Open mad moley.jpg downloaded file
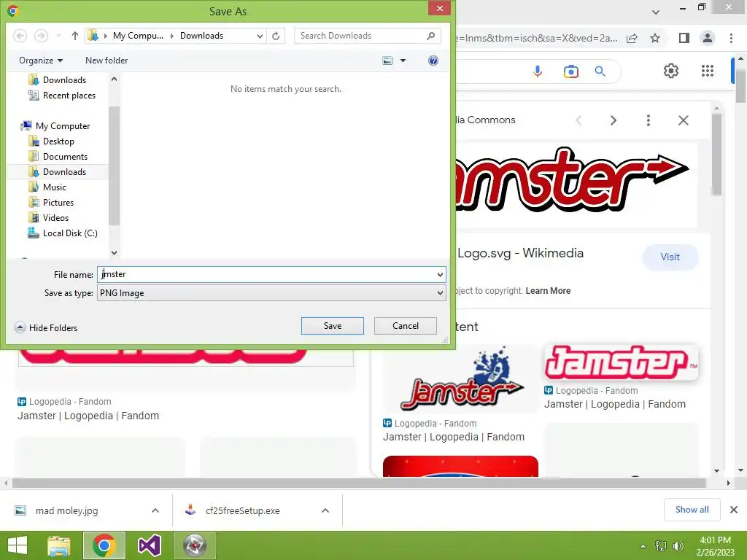The width and height of the screenshot is (747, 560). 66,510
